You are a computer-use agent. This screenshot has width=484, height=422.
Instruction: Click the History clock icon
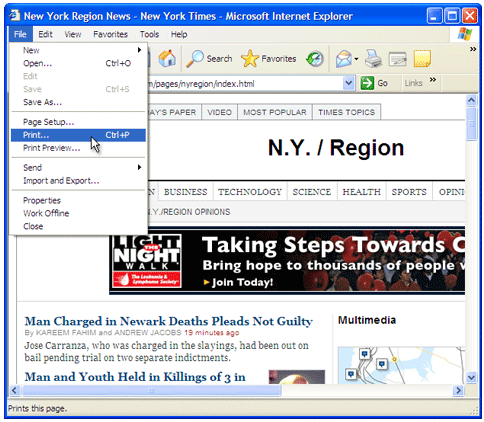[x=315, y=59]
